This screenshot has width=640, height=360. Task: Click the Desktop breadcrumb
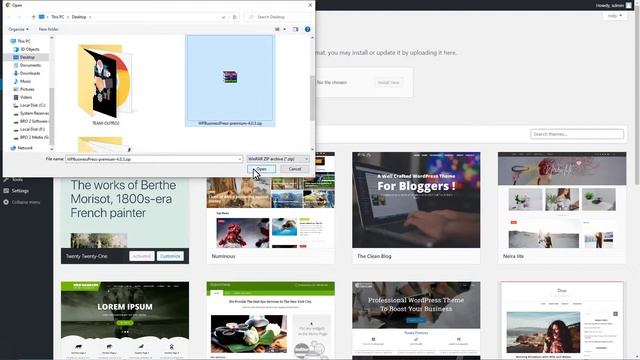coord(79,17)
